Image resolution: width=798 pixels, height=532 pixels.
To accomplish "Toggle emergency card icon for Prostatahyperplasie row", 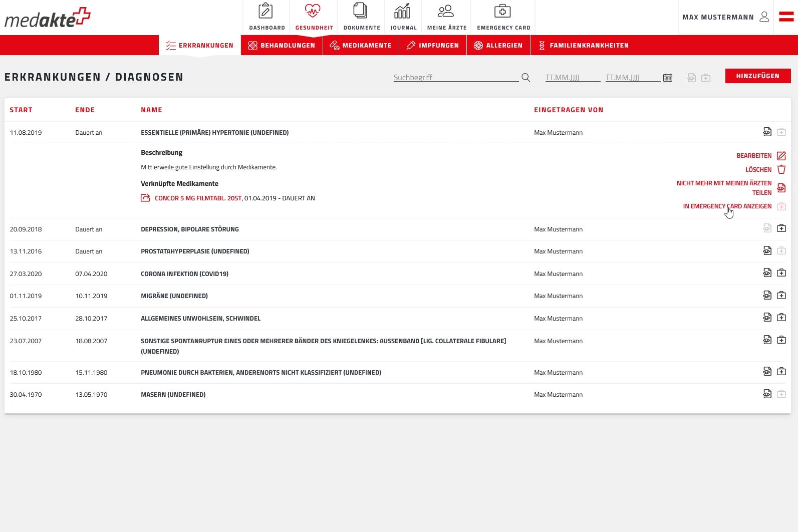I will (x=781, y=250).
